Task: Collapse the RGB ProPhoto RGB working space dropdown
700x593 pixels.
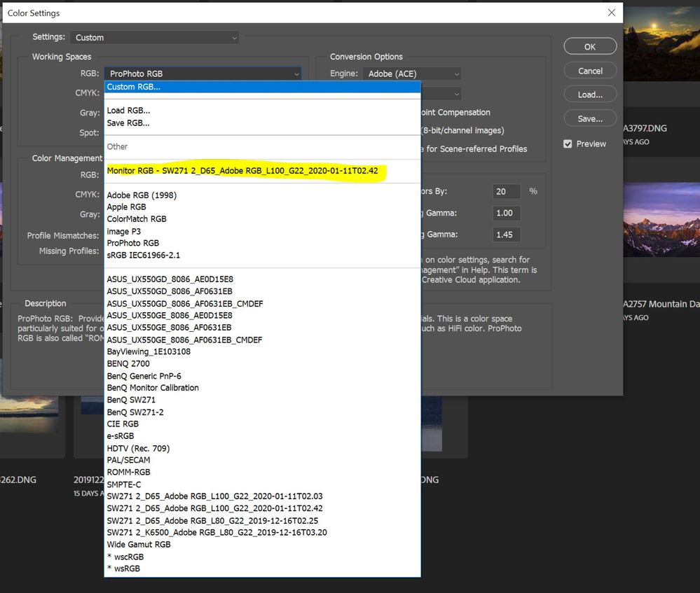Action: [x=203, y=74]
